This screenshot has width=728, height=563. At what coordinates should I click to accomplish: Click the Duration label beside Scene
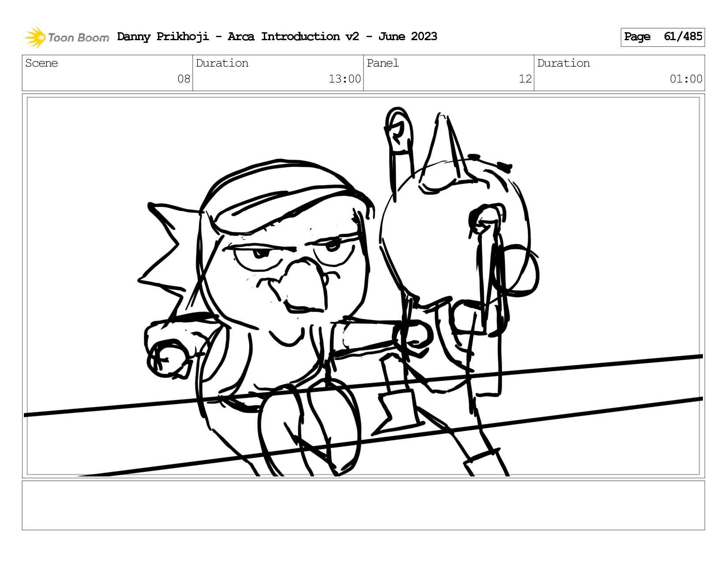222,63
